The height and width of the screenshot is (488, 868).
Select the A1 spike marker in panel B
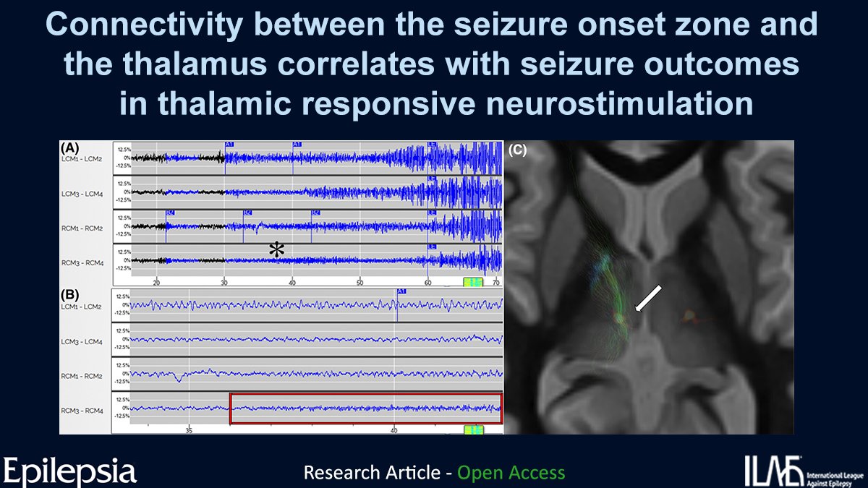click(x=402, y=292)
